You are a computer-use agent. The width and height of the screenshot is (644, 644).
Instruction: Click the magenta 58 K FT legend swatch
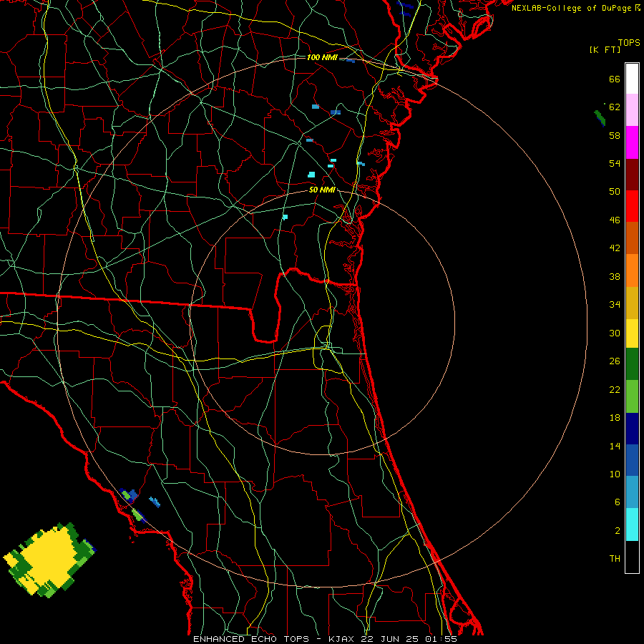click(632, 142)
